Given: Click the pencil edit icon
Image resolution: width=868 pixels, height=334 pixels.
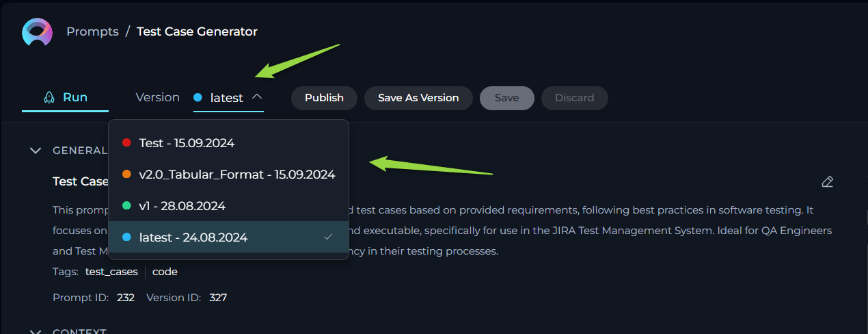Looking at the screenshot, I should 827,181.
